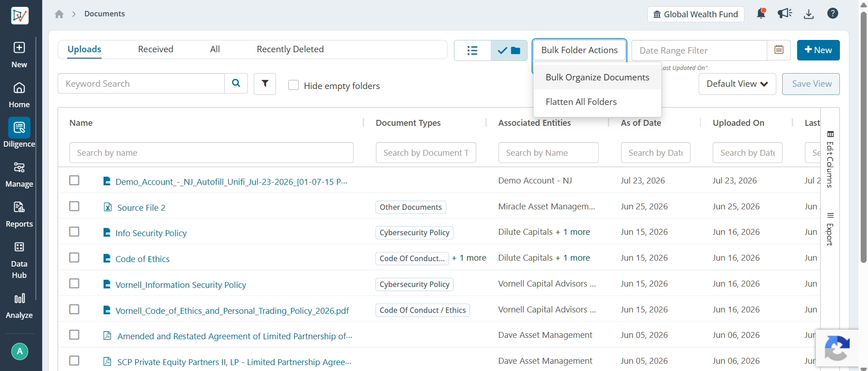Open the New item in the sidebar
The image size is (868, 371).
point(19,54)
